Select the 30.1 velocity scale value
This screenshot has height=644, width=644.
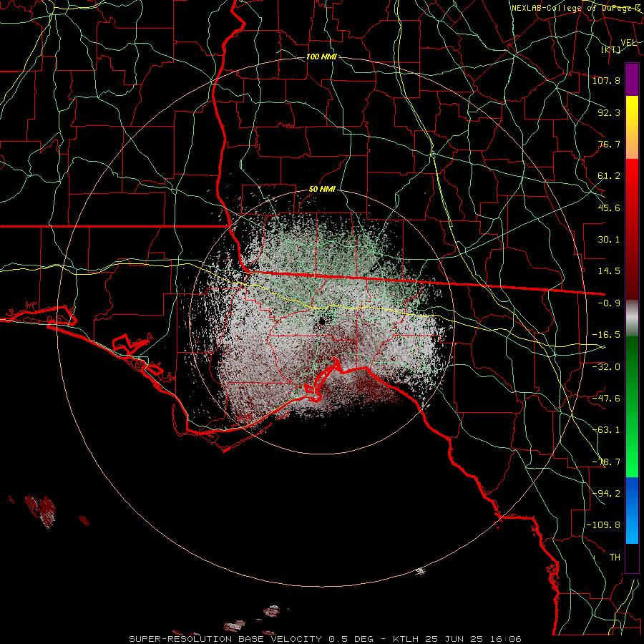click(609, 240)
